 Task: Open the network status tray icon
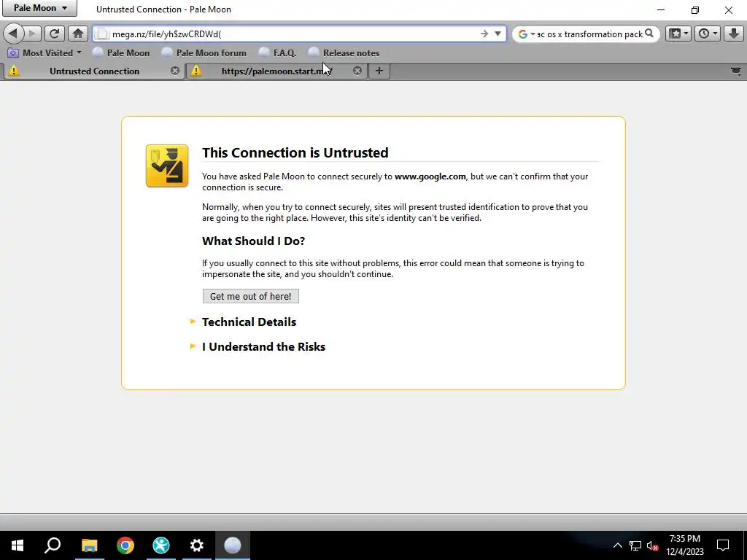[635, 545]
